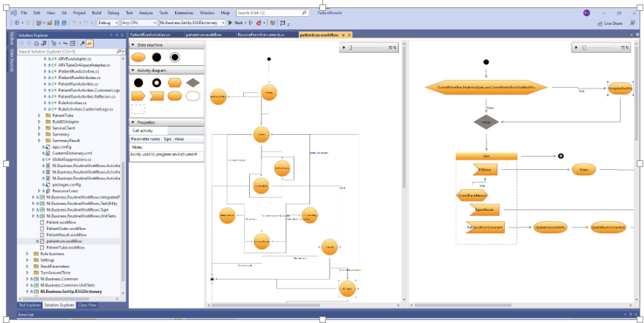Image resolution: width=644 pixels, height=323 pixels.
Task: Toggle the pin on the patientrun.workflow tab
Action: click(x=344, y=34)
